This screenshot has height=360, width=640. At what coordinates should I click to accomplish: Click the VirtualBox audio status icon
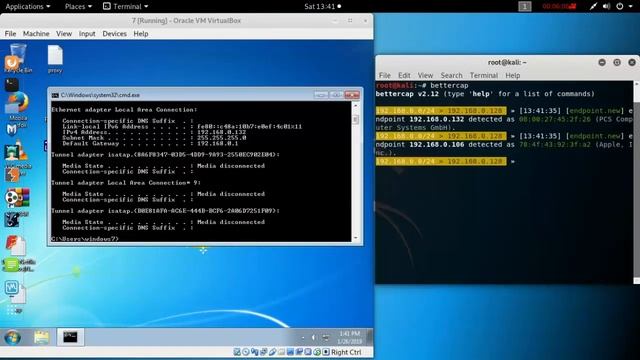pos(255,352)
